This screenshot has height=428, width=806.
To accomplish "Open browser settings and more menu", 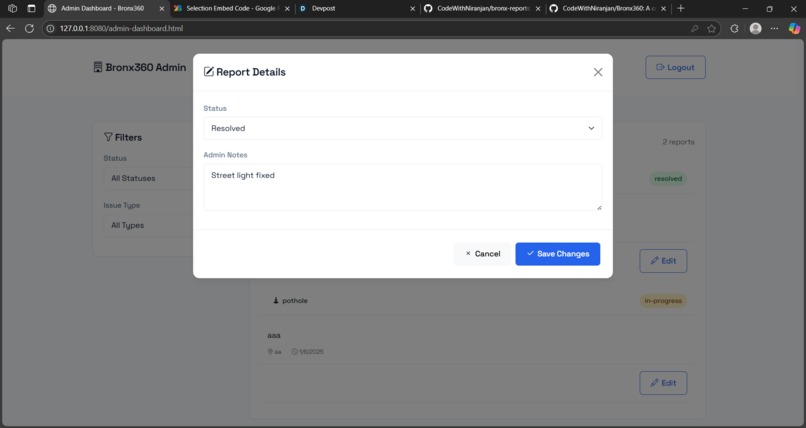I will coord(774,28).
